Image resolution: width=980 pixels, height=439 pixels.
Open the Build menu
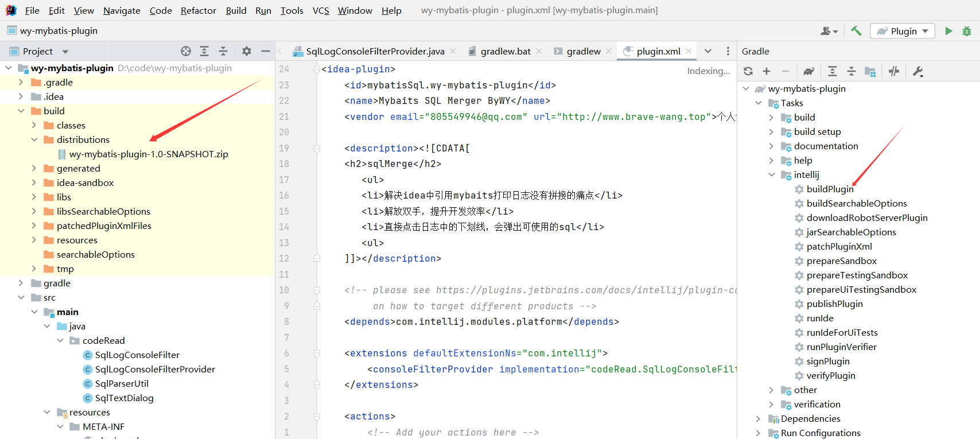(x=236, y=10)
